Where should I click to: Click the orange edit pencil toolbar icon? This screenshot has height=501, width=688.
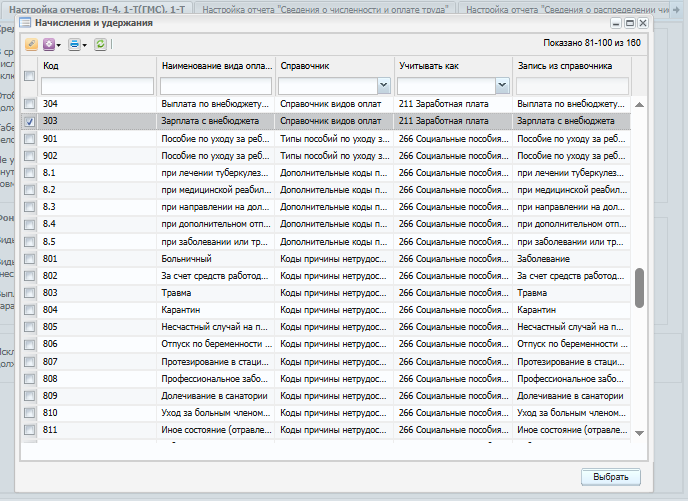(x=31, y=44)
